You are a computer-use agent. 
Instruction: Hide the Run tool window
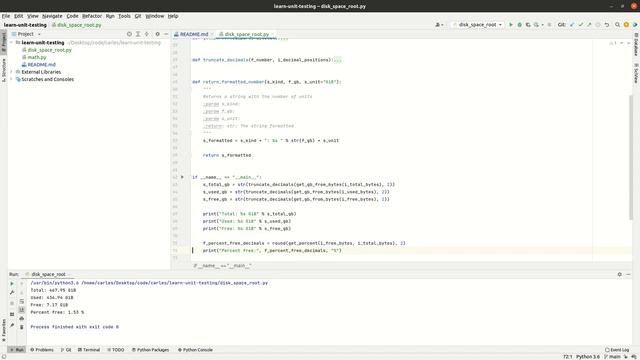(x=628, y=274)
